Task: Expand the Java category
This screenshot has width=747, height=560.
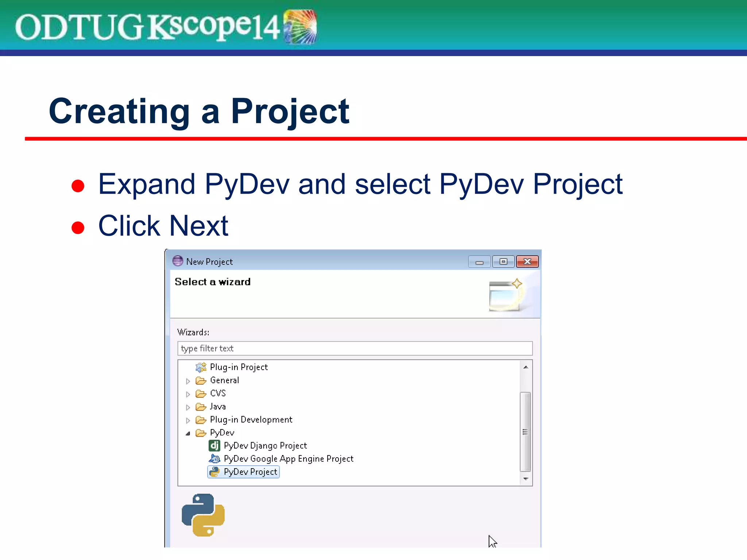Action: coord(188,408)
